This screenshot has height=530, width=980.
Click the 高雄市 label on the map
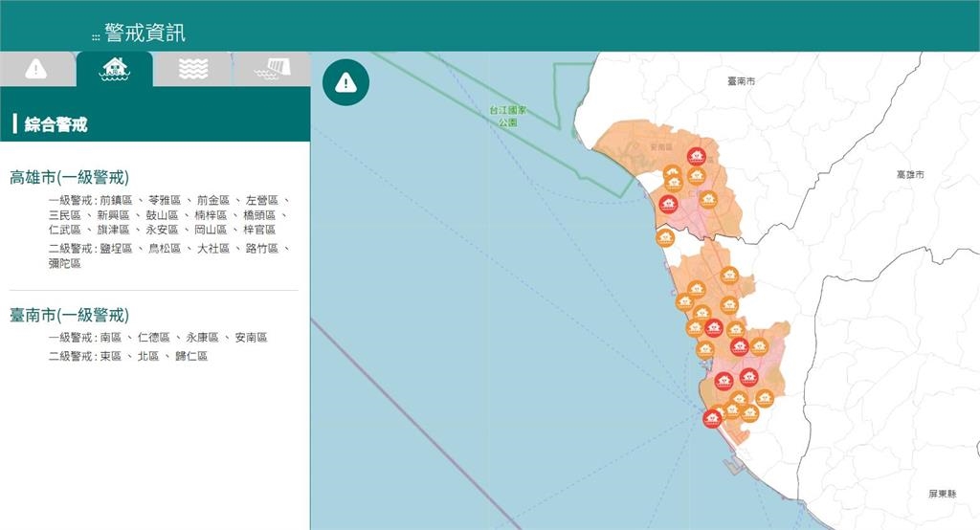tap(910, 174)
